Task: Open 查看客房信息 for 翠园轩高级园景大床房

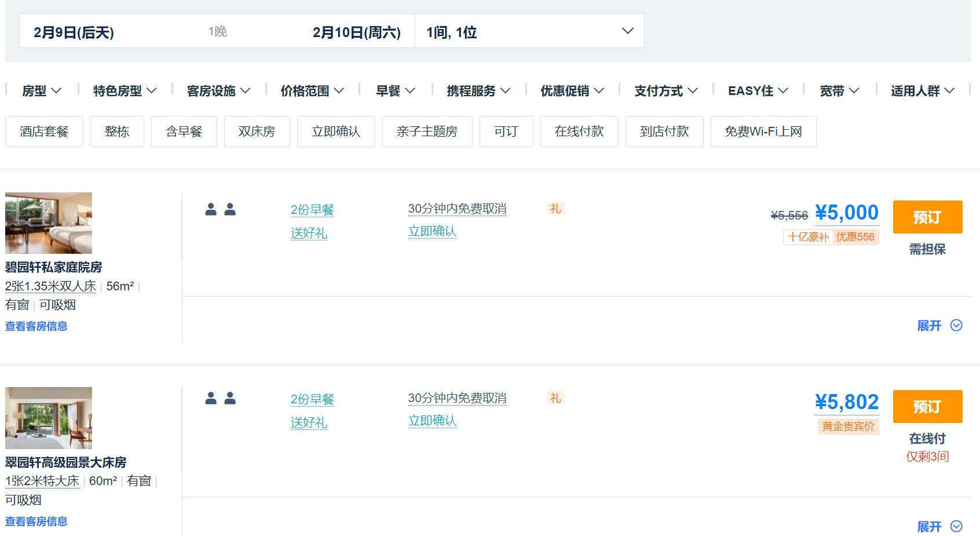Action: [x=36, y=522]
